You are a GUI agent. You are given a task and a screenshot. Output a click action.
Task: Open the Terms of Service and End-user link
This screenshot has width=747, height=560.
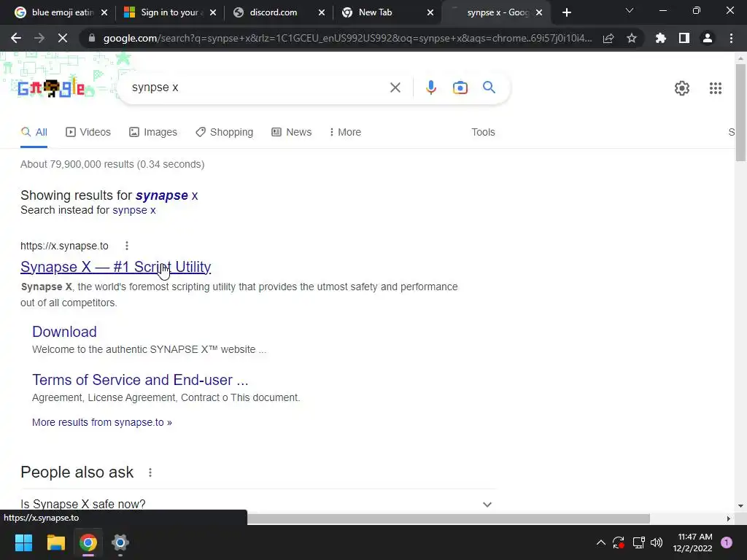tap(140, 379)
